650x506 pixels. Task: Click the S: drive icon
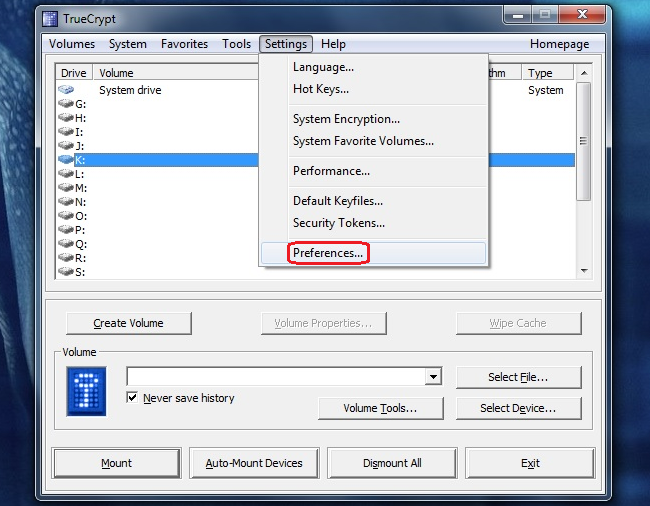[66, 271]
